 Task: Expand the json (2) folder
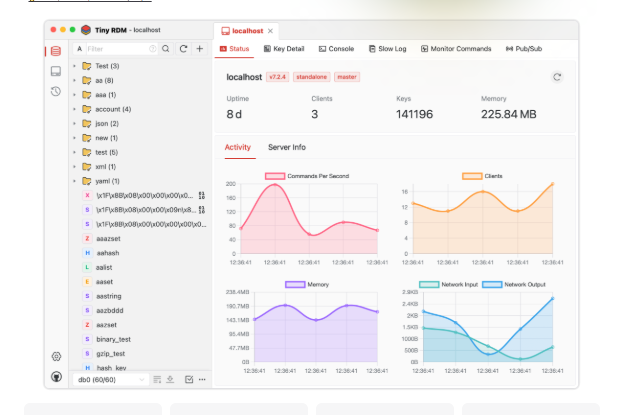[75, 123]
